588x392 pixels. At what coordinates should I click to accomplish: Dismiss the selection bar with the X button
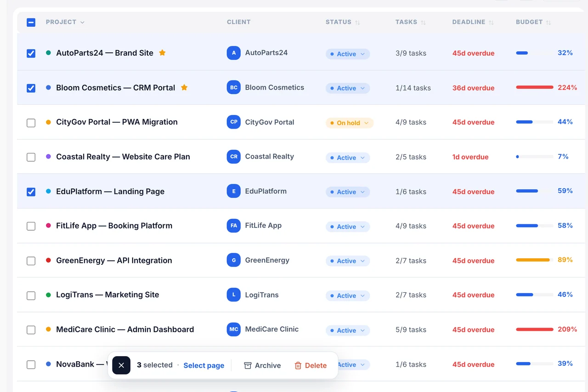[121, 365]
